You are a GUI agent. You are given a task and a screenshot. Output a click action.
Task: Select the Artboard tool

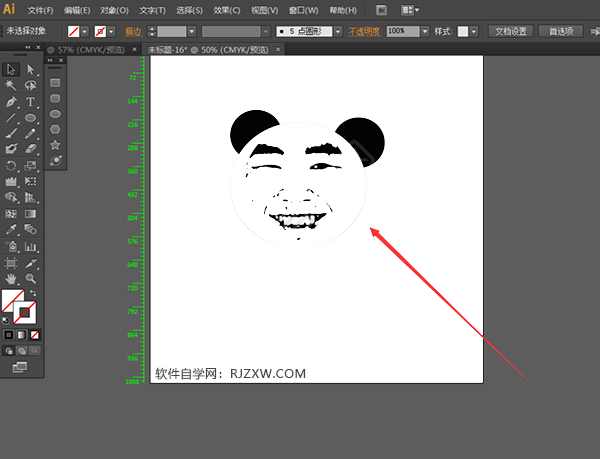(11, 263)
